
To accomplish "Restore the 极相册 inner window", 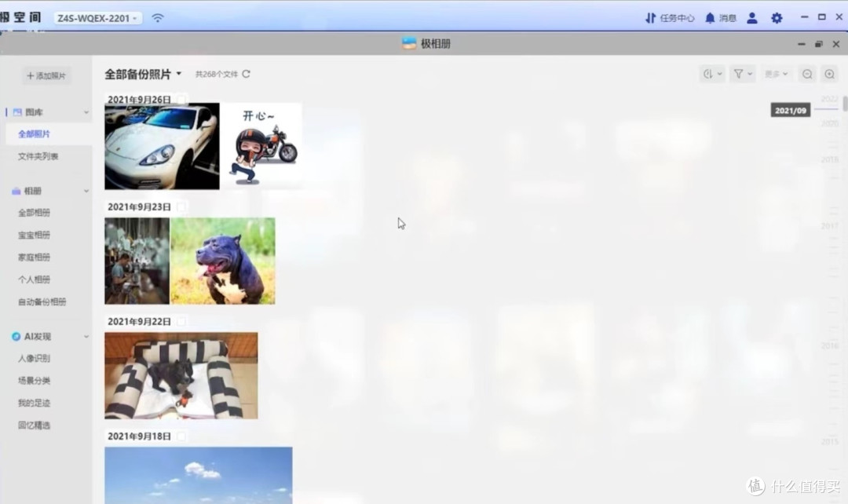I will (x=818, y=44).
